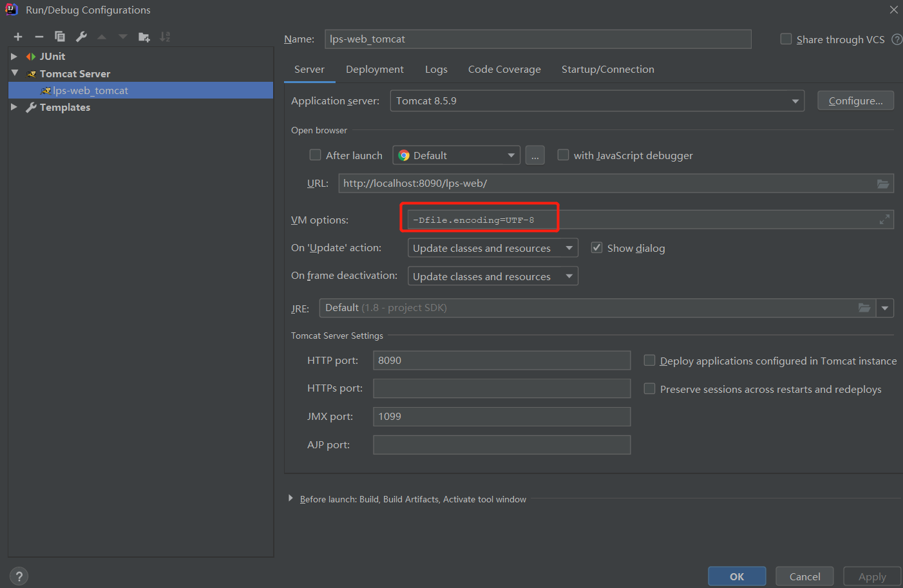Image resolution: width=903 pixels, height=588 pixels.
Task: Switch to the Code Coverage tab
Action: tap(504, 70)
